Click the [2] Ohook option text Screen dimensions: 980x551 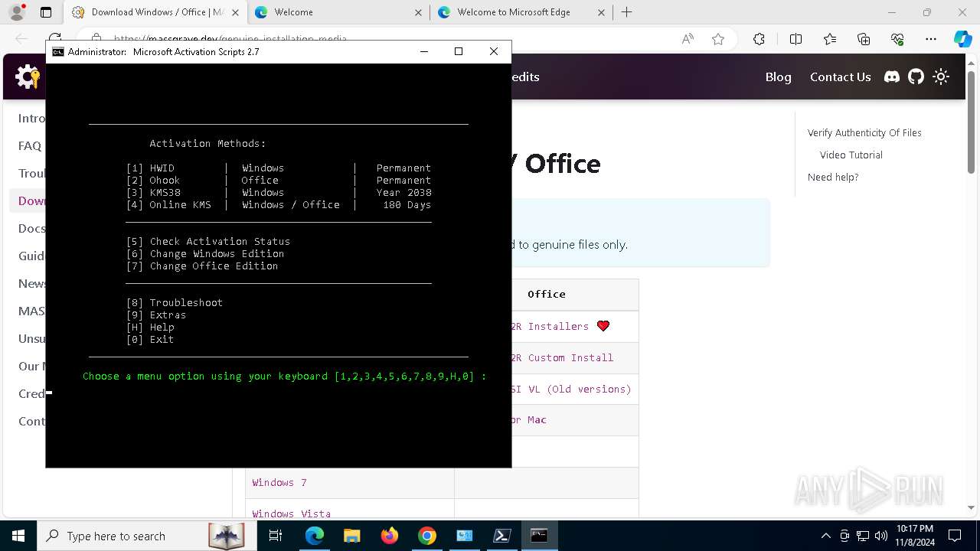coord(153,180)
